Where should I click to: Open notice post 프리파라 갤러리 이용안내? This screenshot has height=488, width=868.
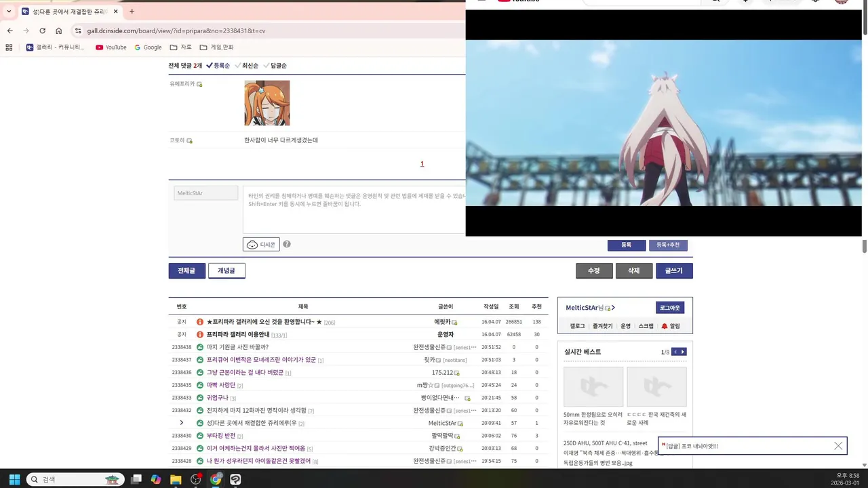237,335
